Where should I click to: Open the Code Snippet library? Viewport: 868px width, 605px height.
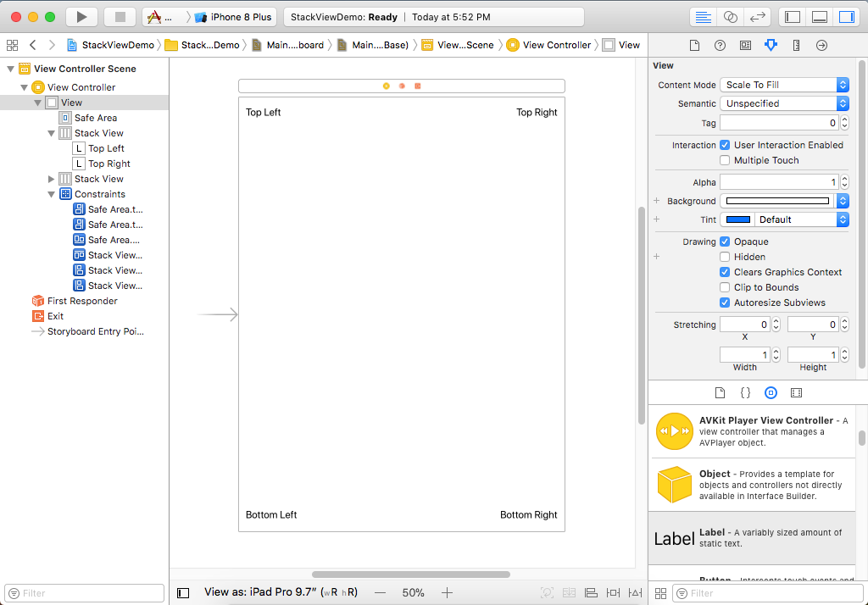[x=745, y=392]
